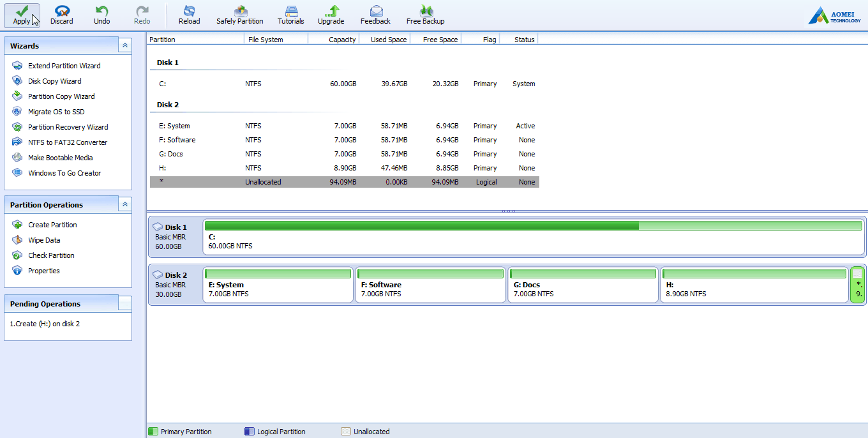Image resolution: width=868 pixels, height=438 pixels.
Task: Select H: 8.90GB block in disk map
Action: (x=754, y=285)
